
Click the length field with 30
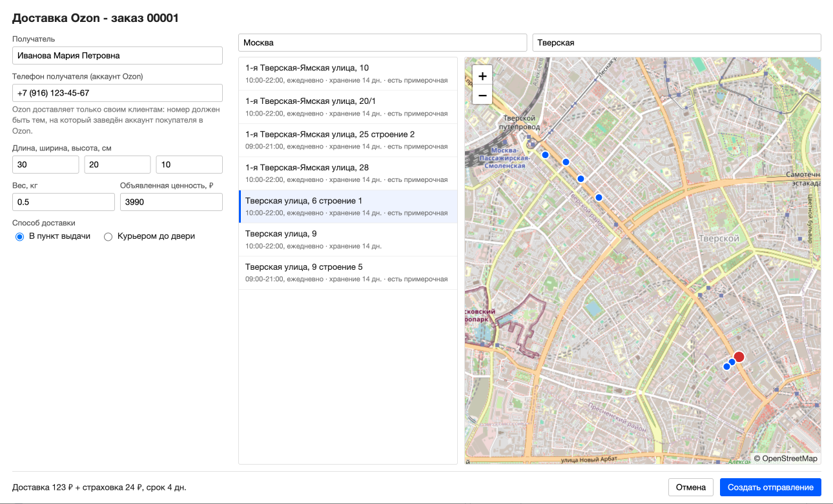pyautogui.click(x=46, y=165)
